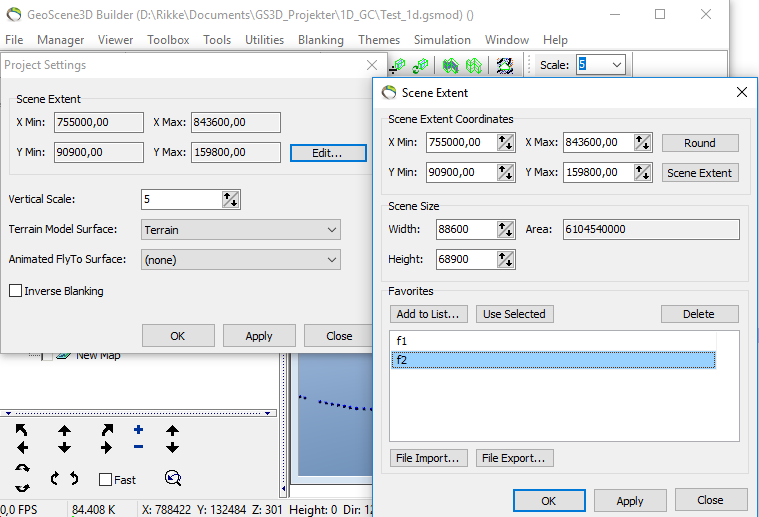The width and height of the screenshot is (759, 517).
Task: Click the left-pointing navigation arrow
Action: pos(22,448)
